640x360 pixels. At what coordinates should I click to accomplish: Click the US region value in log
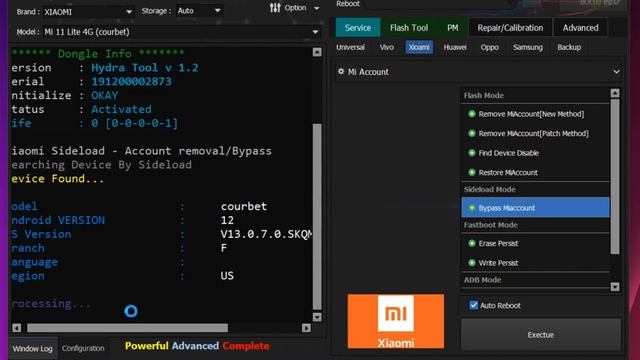pyautogui.click(x=227, y=276)
